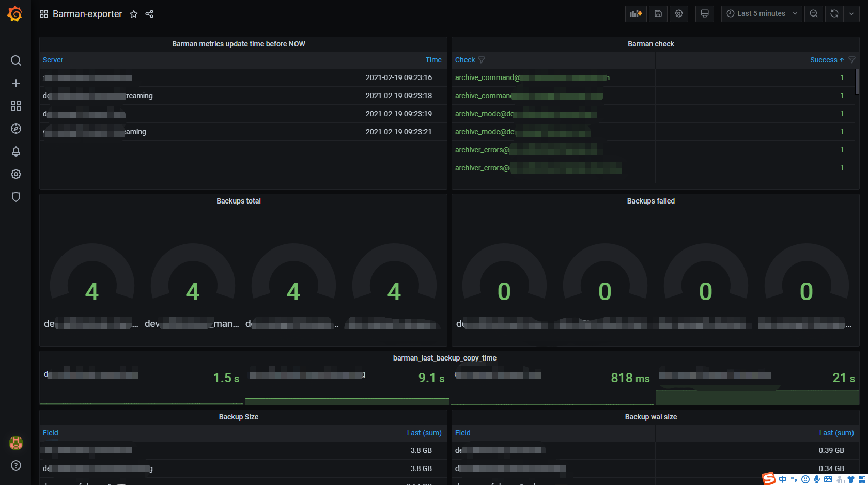Sort Backup Size by Last (sum) column
868x485 pixels.
(x=424, y=433)
